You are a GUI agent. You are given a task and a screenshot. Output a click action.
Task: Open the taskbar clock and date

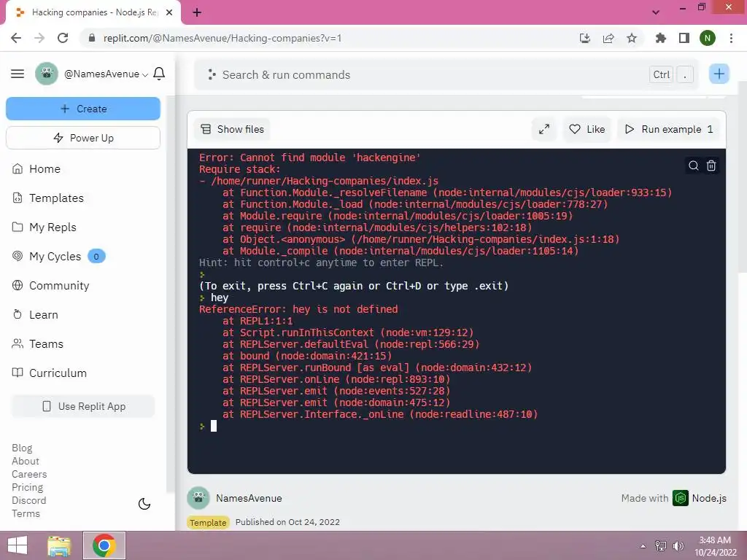[715, 546]
